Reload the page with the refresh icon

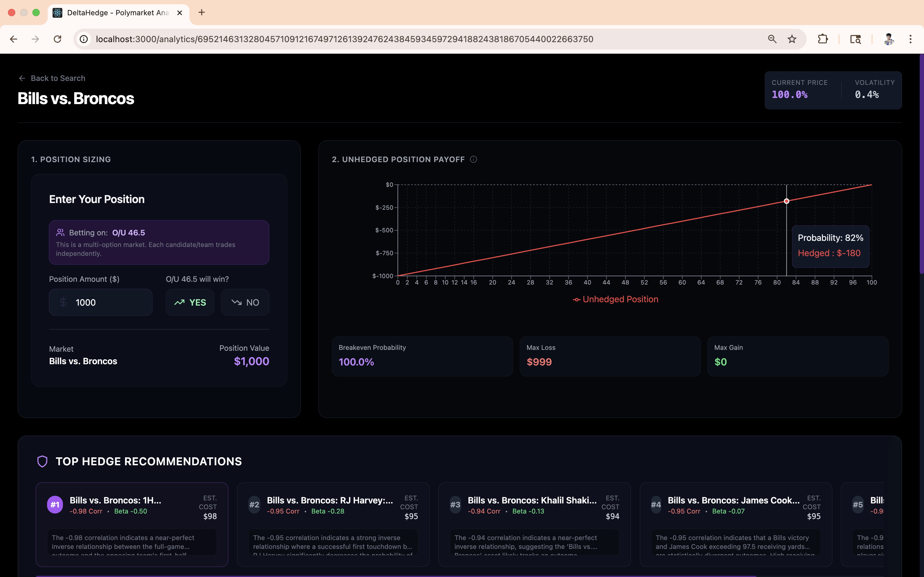(58, 39)
